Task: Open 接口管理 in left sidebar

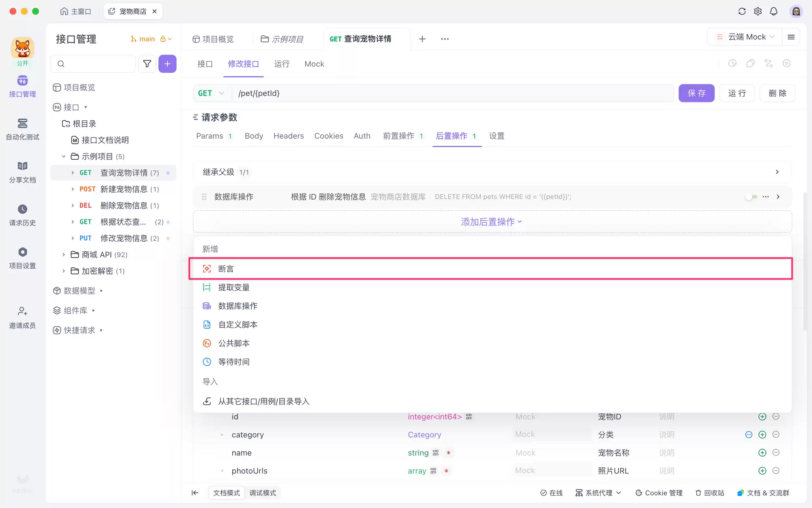Action: coord(23,87)
